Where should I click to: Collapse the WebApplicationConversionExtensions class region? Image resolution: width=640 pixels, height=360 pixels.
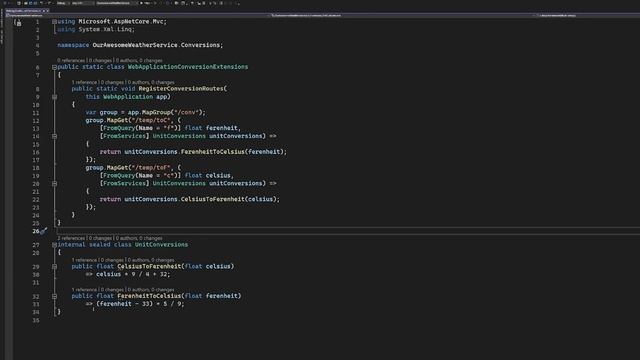click(x=54, y=67)
